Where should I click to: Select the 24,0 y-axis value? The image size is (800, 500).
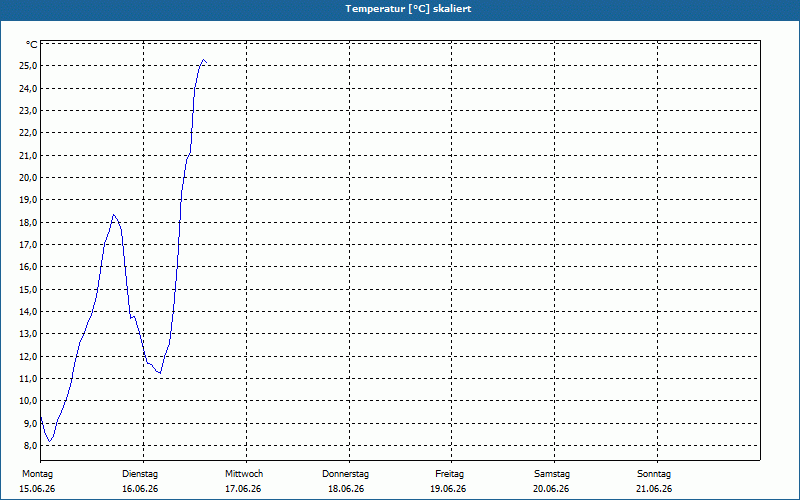[29, 88]
